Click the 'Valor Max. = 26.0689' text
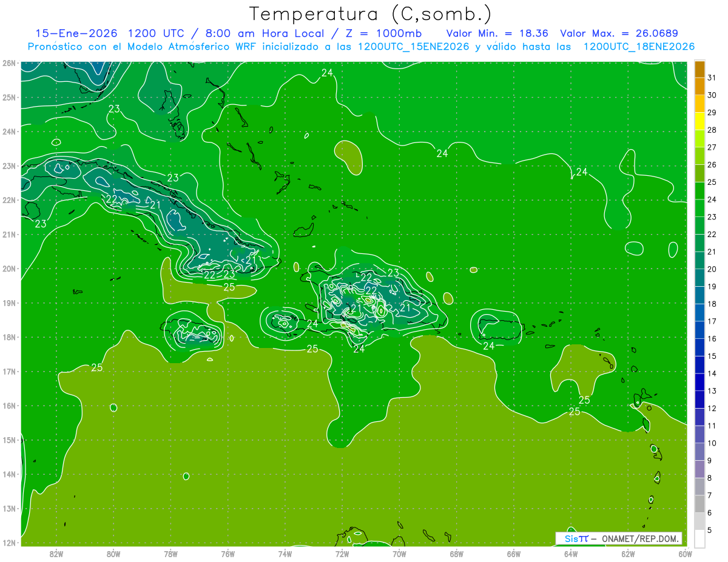Image resolution: width=728 pixels, height=562 pixels. (619, 33)
